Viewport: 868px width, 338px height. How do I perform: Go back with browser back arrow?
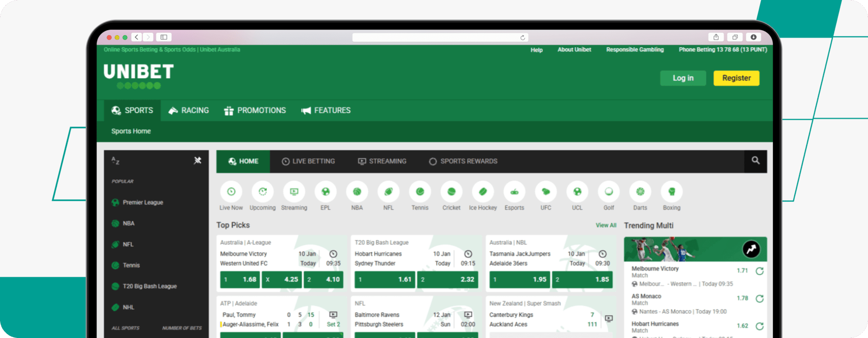[137, 37]
